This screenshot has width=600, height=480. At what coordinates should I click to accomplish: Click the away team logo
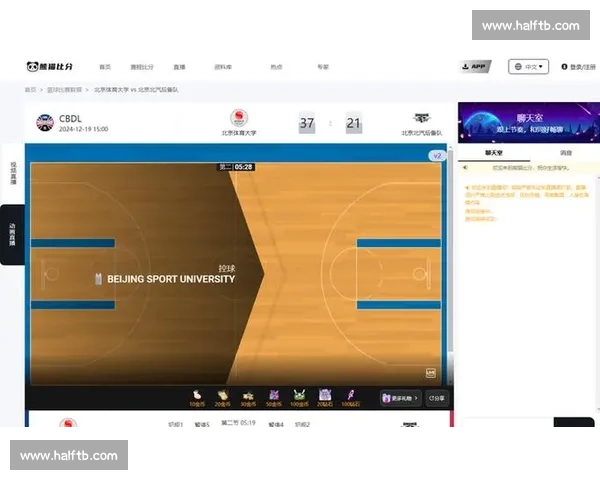pos(423,118)
